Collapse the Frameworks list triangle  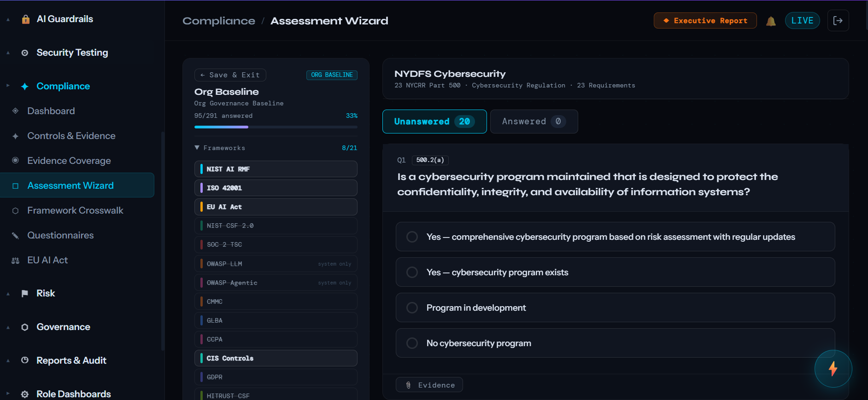197,148
